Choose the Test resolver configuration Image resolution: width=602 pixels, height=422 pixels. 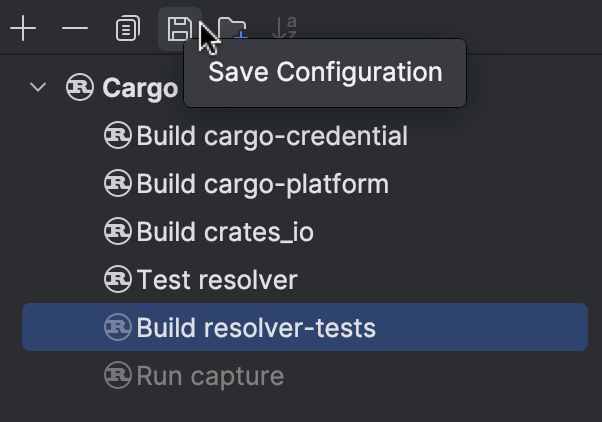coord(217,280)
